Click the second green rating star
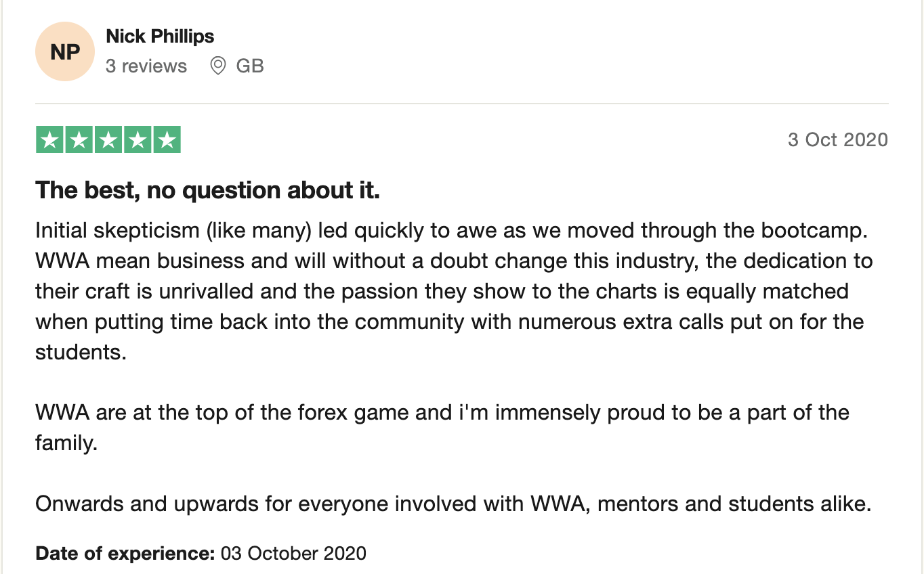924x574 pixels. (78, 140)
